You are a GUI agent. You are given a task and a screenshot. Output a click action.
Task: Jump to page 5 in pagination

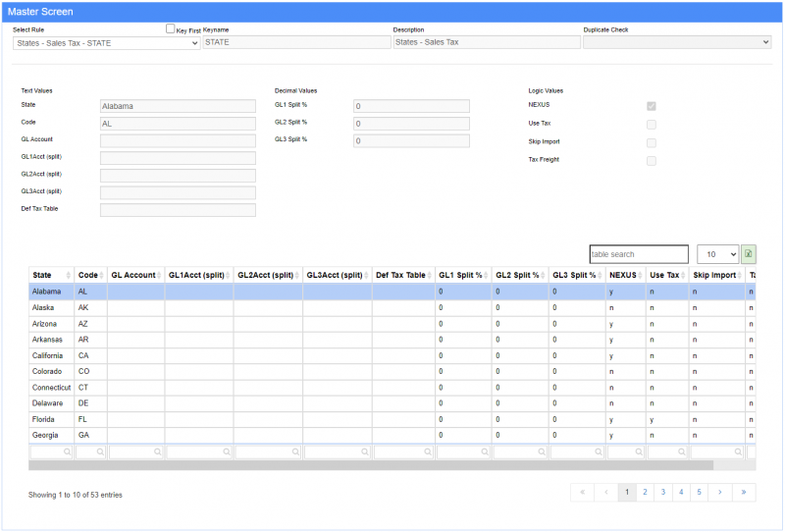point(700,492)
